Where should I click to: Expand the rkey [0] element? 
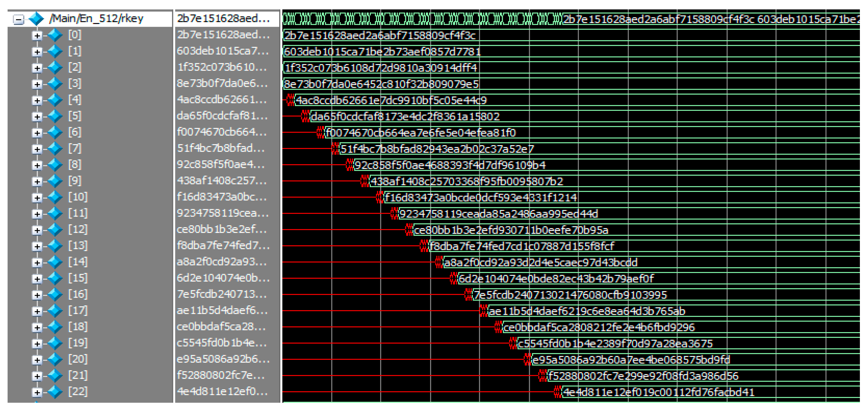[x=37, y=35]
